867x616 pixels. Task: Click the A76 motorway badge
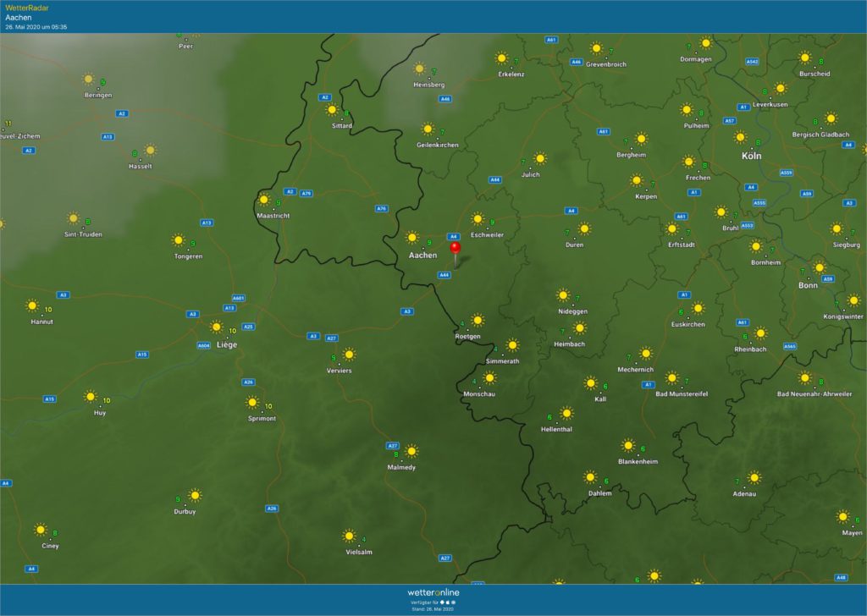382,209
